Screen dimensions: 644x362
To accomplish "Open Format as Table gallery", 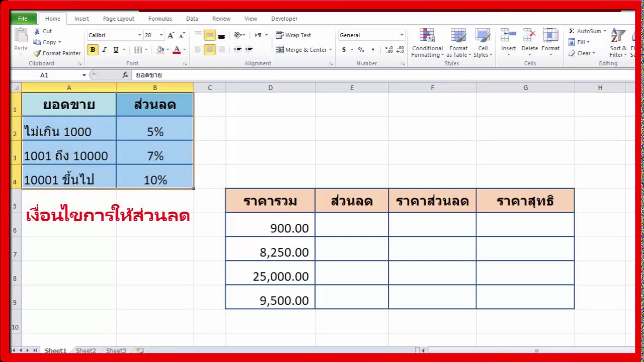I will [458, 43].
